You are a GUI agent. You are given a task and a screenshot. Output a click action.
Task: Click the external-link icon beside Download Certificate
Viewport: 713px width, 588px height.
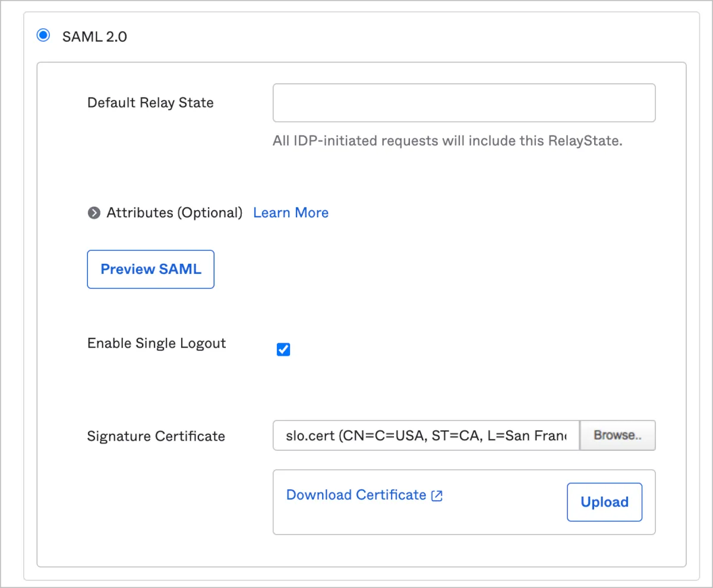[437, 496]
